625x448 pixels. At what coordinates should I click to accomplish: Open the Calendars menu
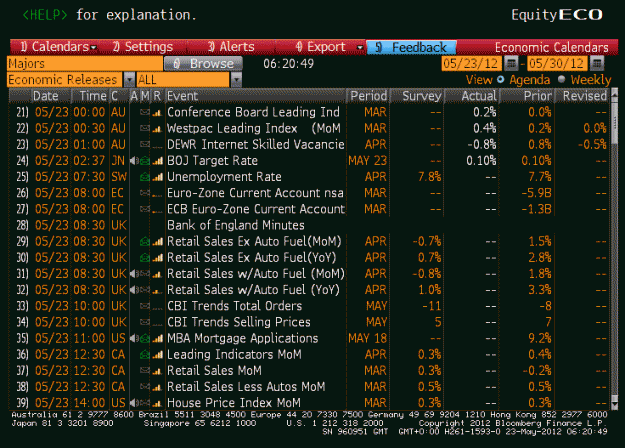[58, 47]
